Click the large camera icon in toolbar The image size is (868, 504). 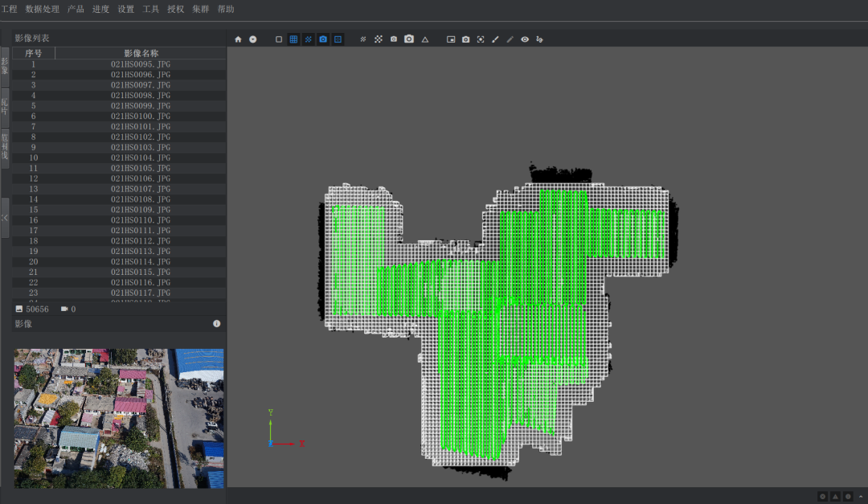pyautogui.click(x=409, y=39)
